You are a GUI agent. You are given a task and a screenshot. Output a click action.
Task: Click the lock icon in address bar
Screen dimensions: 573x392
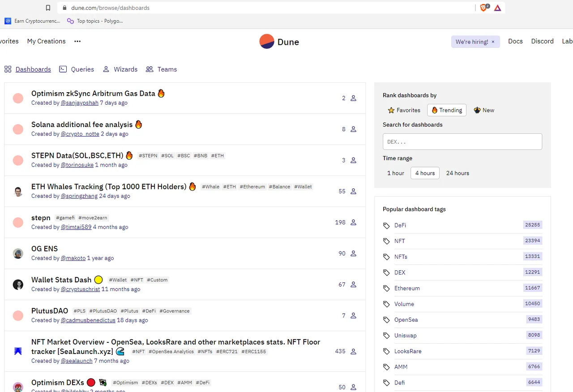[x=64, y=8]
